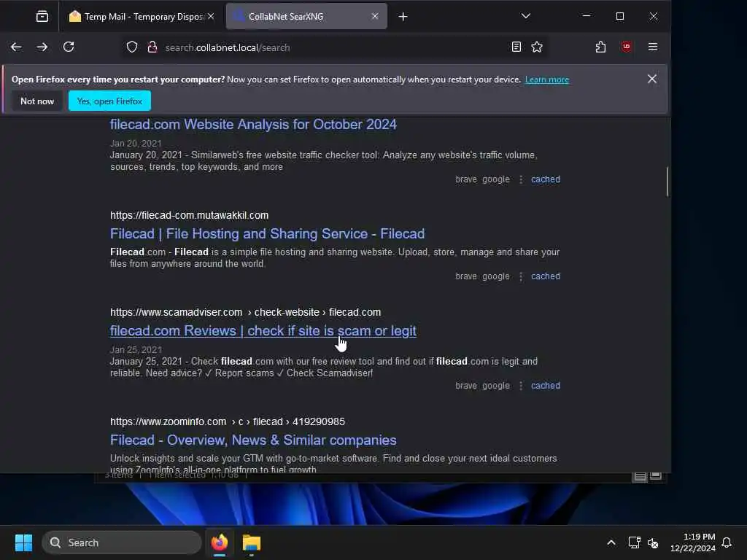Open the Windows Start menu
This screenshot has width=747, height=560.
point(23,542)
